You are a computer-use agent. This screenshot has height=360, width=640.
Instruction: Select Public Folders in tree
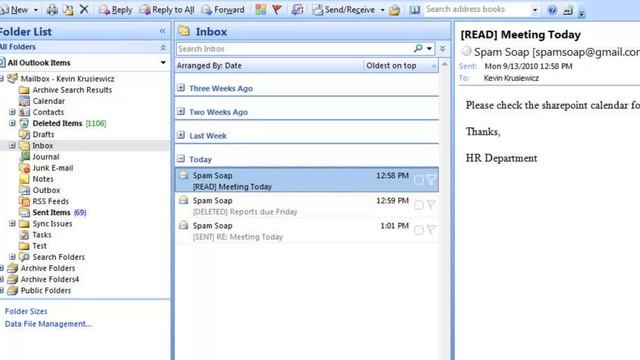[x=45, y=290]
